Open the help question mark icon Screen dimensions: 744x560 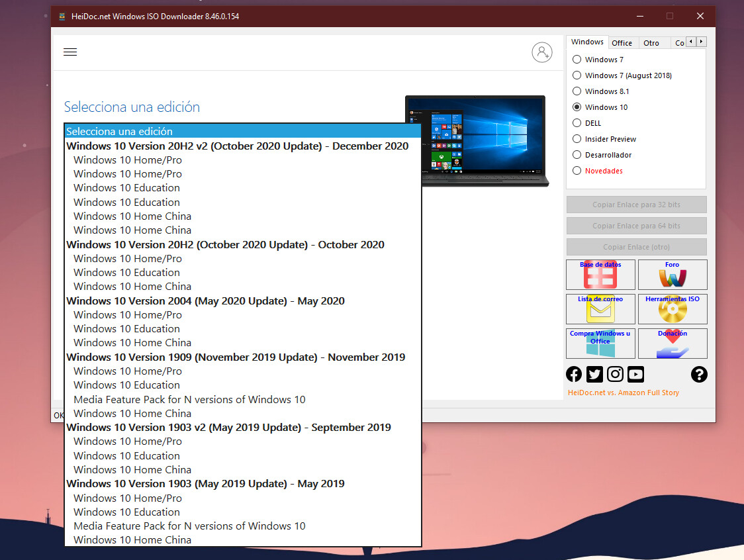[x=699, y=374]
